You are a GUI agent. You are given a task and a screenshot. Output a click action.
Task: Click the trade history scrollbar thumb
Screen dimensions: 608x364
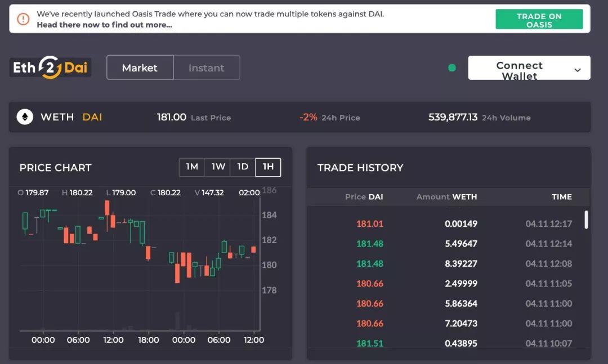pos(586,220)
